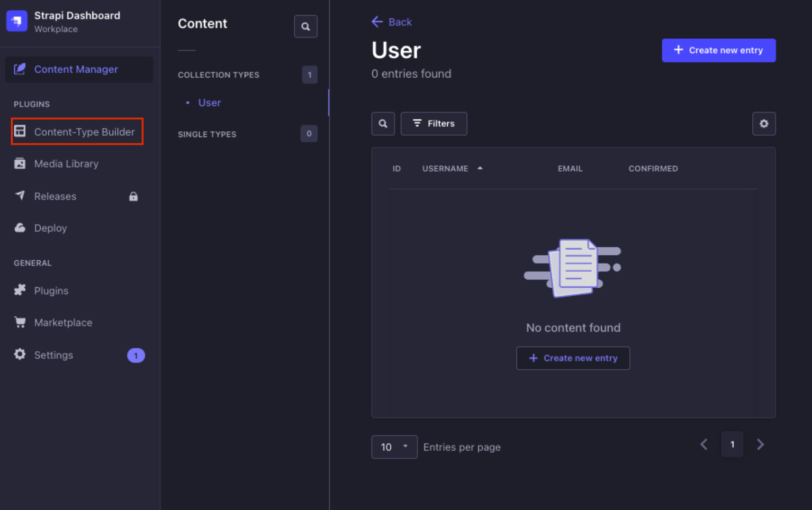
Task: Click the SINGLE TYPES heading
Action: click(207, 135)
